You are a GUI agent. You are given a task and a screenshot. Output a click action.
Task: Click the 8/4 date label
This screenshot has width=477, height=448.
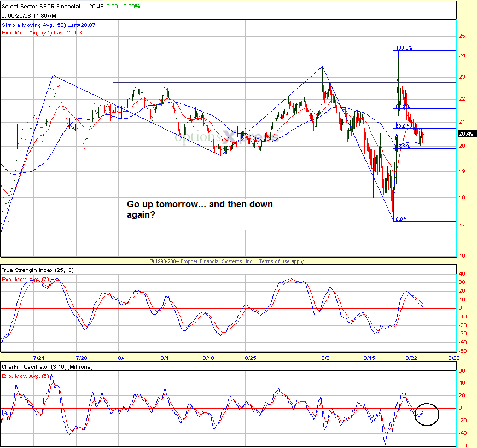121,358
